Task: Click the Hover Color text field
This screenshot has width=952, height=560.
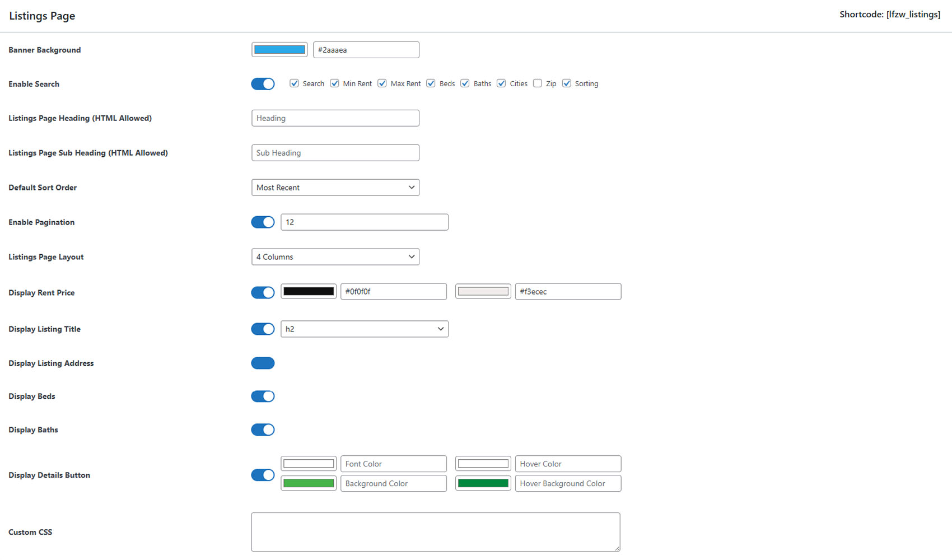Action: [x=568, y=464]
